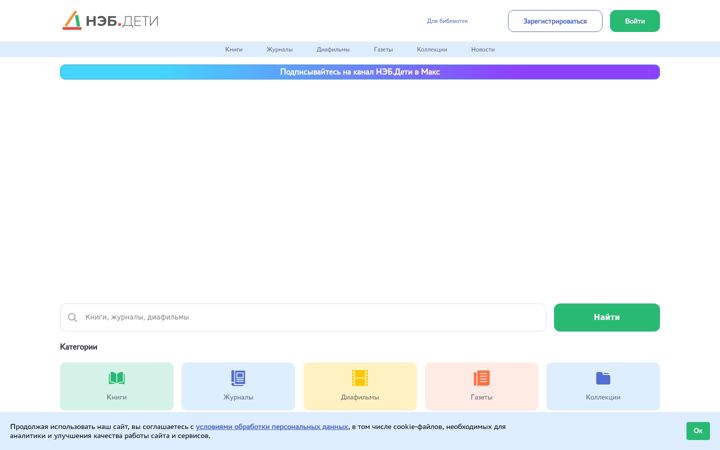Viewport: 720px width, 450px height.
Task: Open Журналы in the navigation bar
Action: (279, 49)
